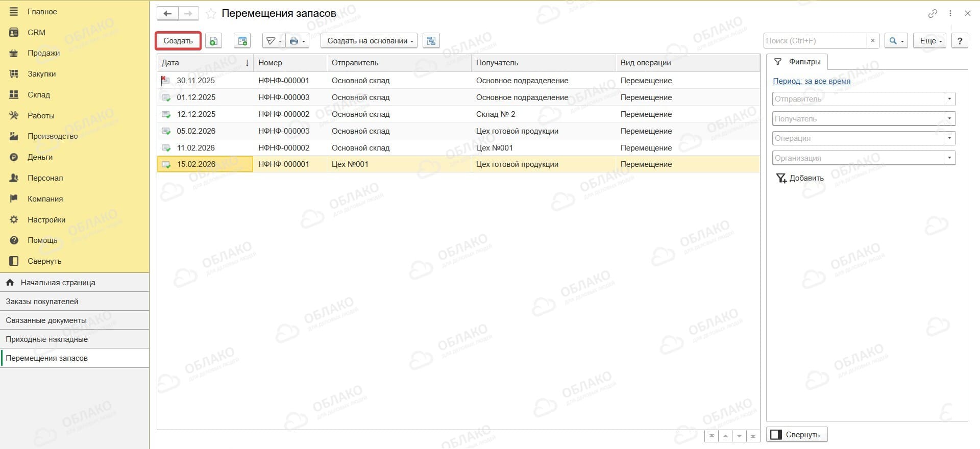Click the Работы tools icon
Image resolution: width=980 pixels, height=449 pixels.
click(x=14, y=116)
